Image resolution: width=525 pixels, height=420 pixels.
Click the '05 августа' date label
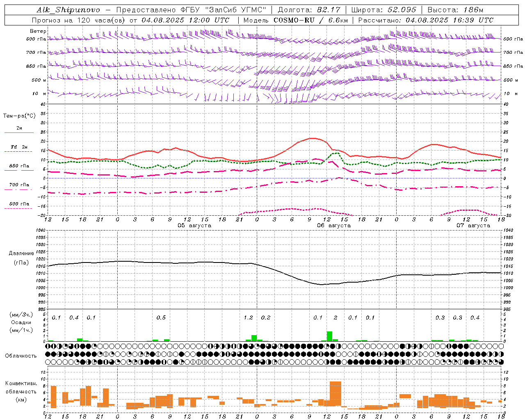(194, 226)
